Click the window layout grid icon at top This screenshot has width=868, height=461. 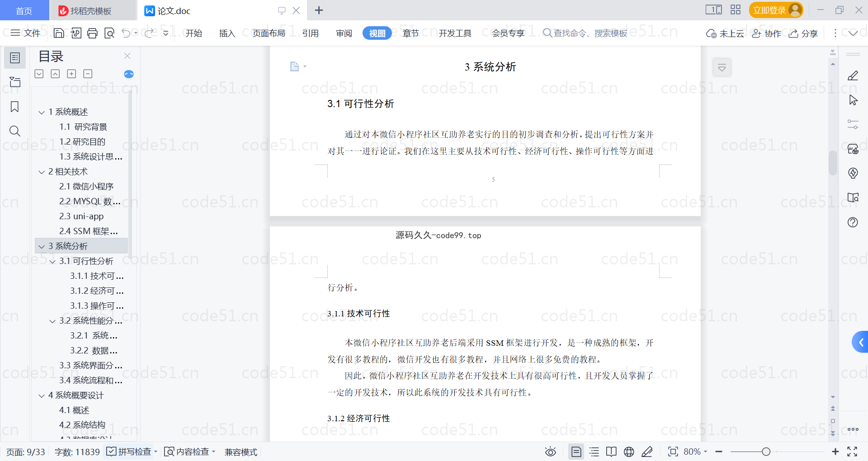pyautogui.click(x=736, y=9)
